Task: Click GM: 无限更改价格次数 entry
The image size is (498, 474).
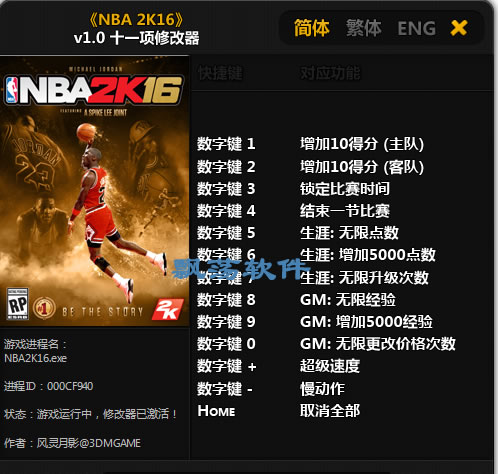Action: [x=378, y=344]
